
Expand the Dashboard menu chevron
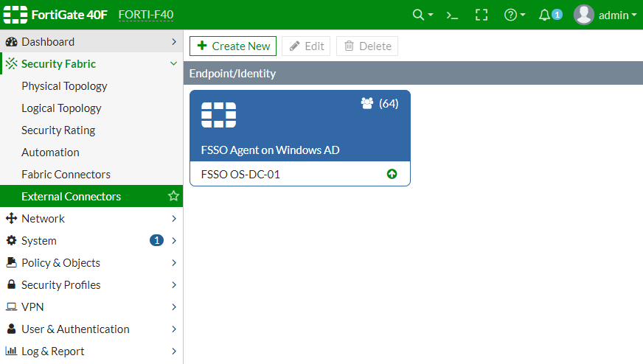pos(174,42)
